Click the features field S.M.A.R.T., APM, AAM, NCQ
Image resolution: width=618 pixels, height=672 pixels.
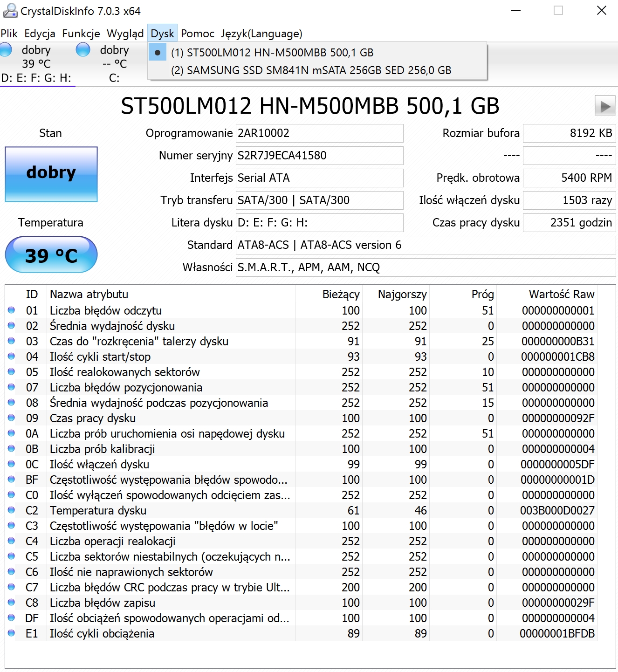coord(426,267)
